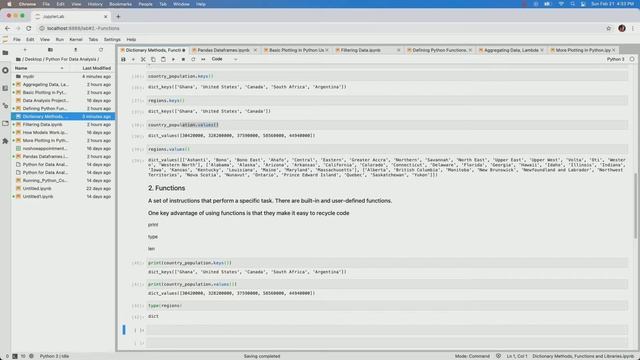640x360 pixels.
Task: Select the Untitled1.ipynb file
Action: click(63, 196)
